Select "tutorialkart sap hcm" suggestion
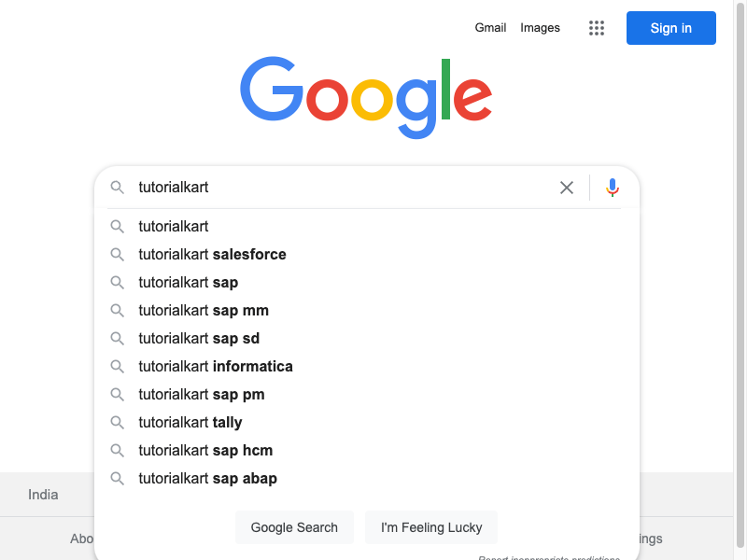747x560 pixels. pos(205,451)
